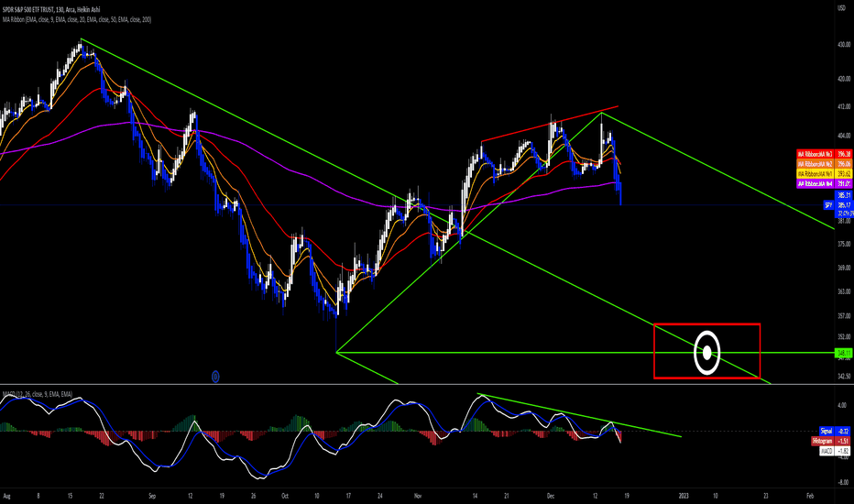This screenshot has height=504, width=854.
Task: Click the blue event marker icon on the chart
Action: (x=215, y=377)
